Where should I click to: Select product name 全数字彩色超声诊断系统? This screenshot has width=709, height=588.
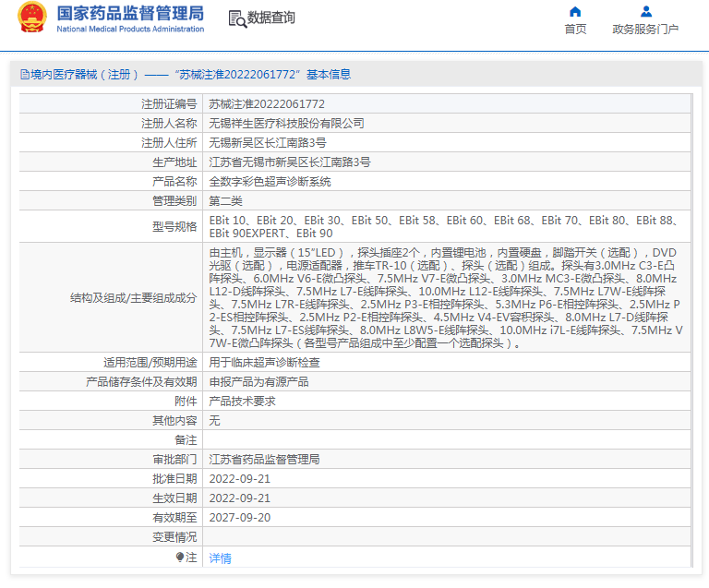coord(270,182)
